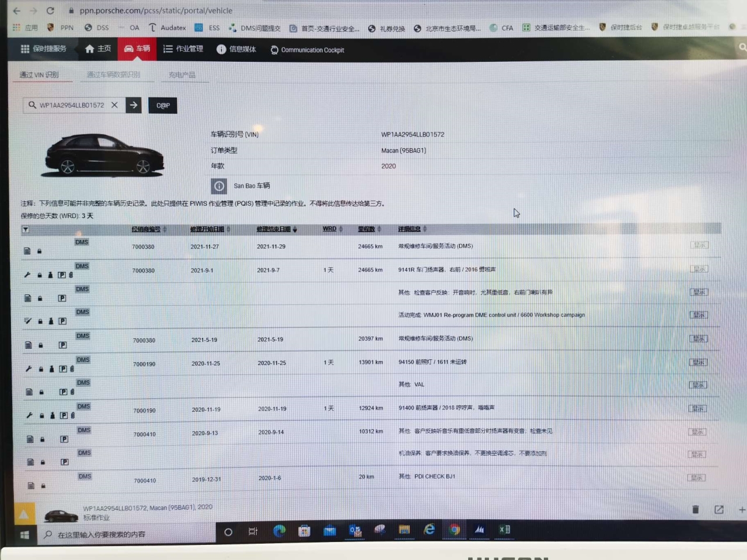The image size is (747, 560).
Task: Click the plus icon in footer bar
Action: pyautogui.click(x=742, y=510)
